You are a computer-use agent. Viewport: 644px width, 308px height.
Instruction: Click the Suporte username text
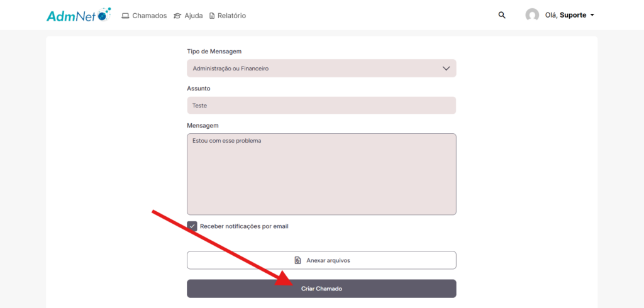[x=572, y=15]
